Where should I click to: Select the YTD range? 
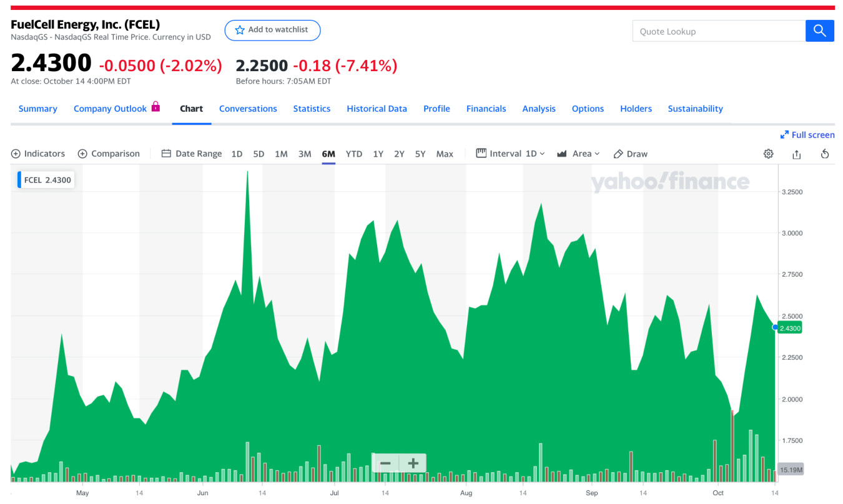point(354,154)
